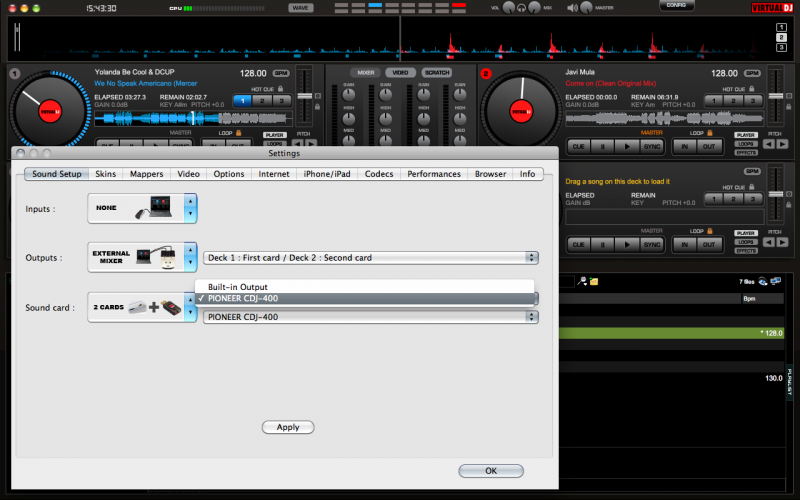Screen dimensions: 800x500
Task: Turn the headphone MIX knob
Action: [534, 8]
